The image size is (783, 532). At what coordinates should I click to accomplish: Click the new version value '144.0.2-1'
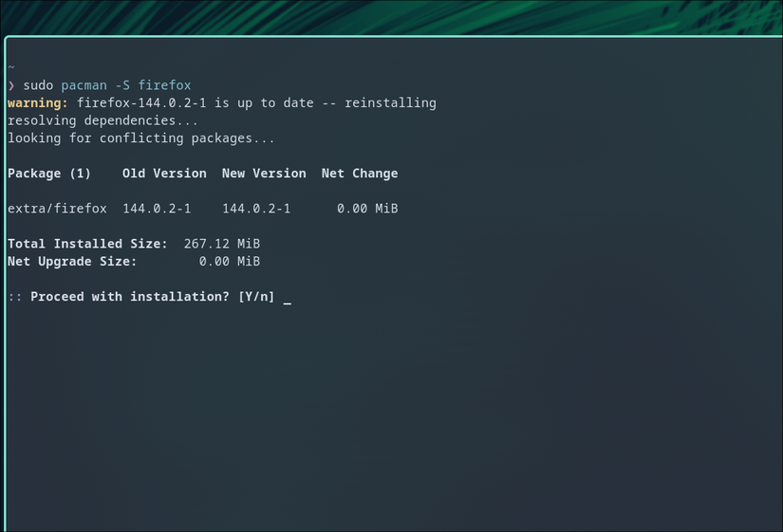pos(256,209)
